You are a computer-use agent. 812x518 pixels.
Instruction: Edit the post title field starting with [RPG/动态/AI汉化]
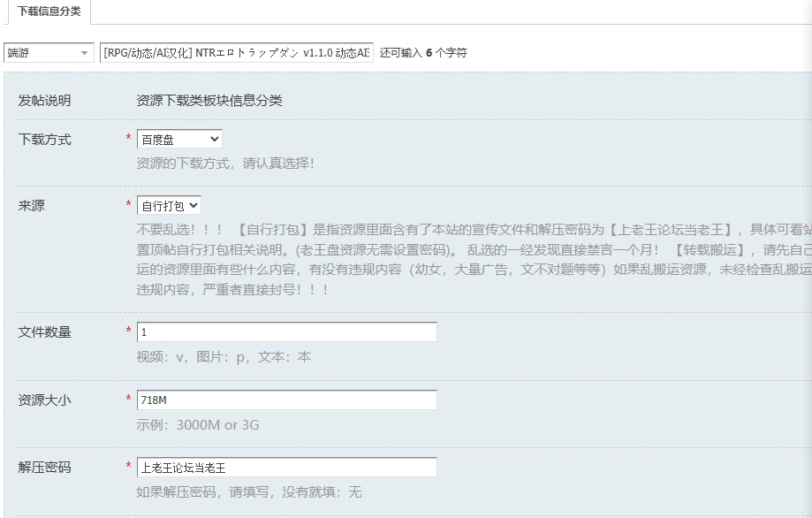coord(236,52)
